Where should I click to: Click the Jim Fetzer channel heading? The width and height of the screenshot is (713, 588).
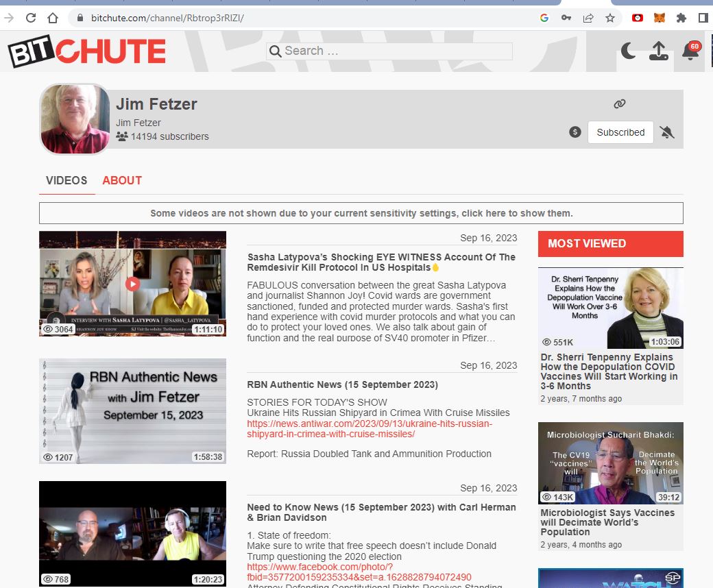[x=156, y=104]
